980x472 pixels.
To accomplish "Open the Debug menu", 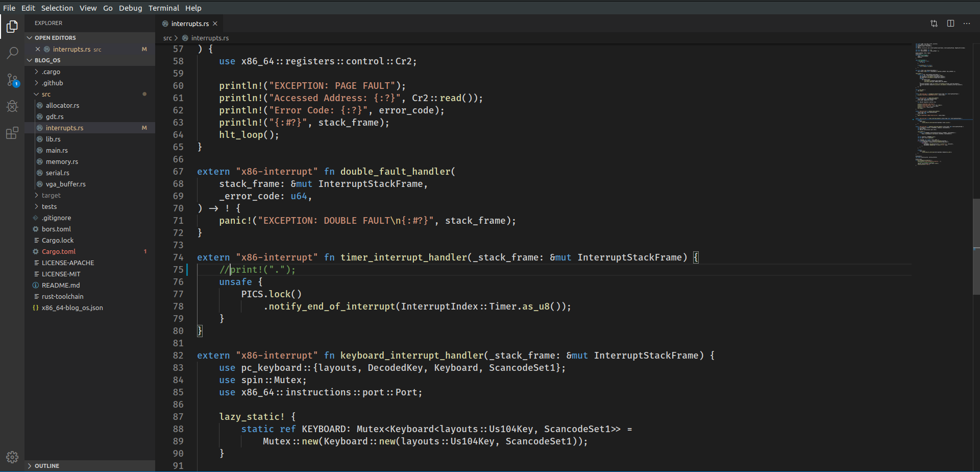I will point(131,8).
